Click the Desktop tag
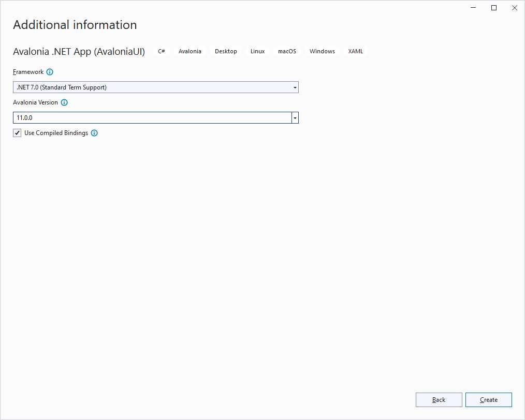This screenshot has height=420, width=525. [226, 51]
